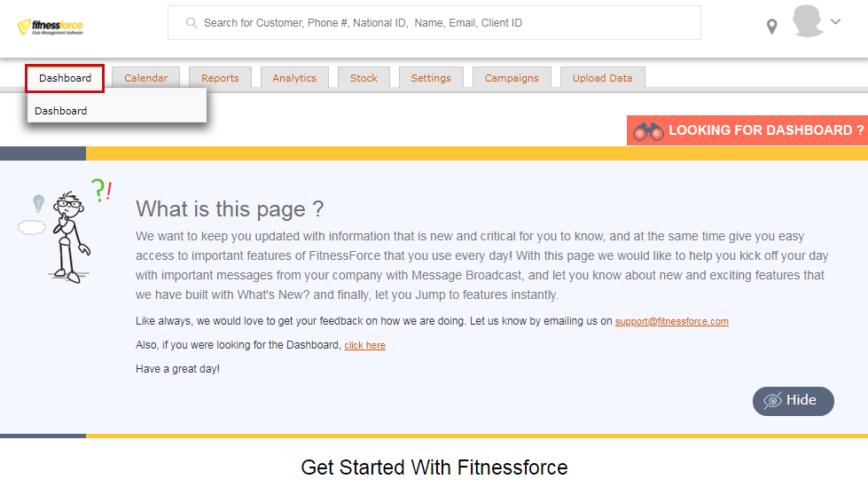Open the Reports tab
868x487 pixels.
[220, 78]
